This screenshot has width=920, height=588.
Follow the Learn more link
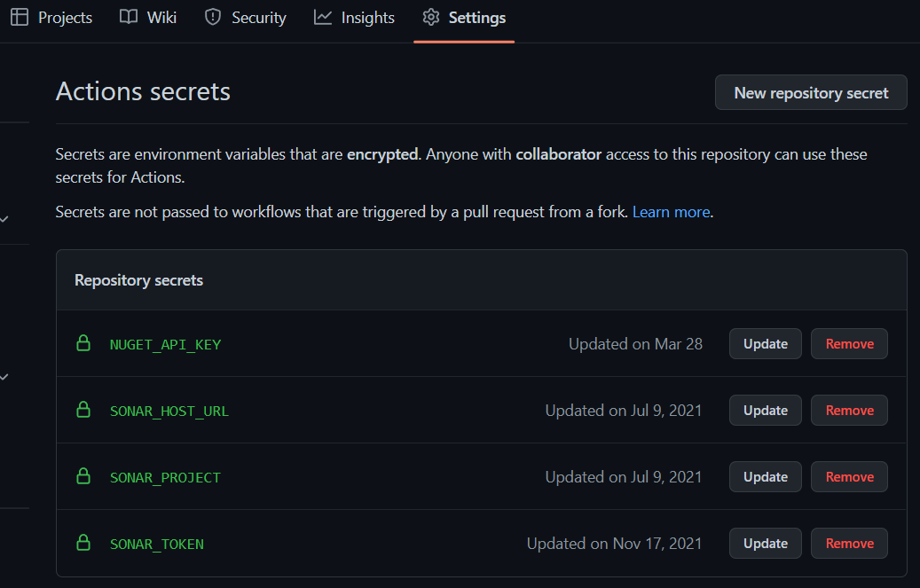pos(672,212)
